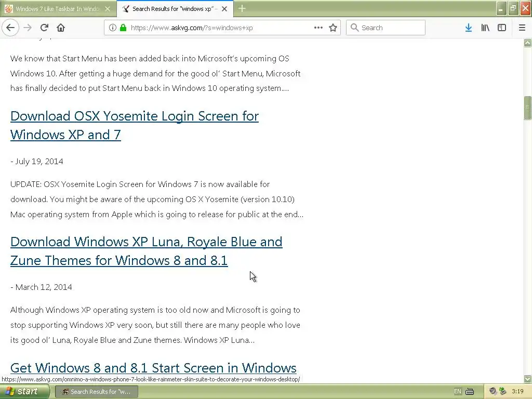Viewport: 532px width, 399px height.
Task: Click the search magnifier icon
Action: (x=354, y=28)
